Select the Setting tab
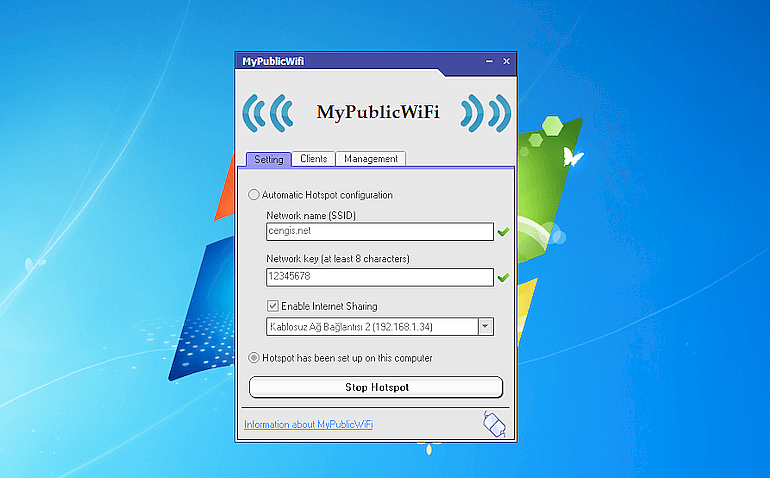 coord(269,159)
